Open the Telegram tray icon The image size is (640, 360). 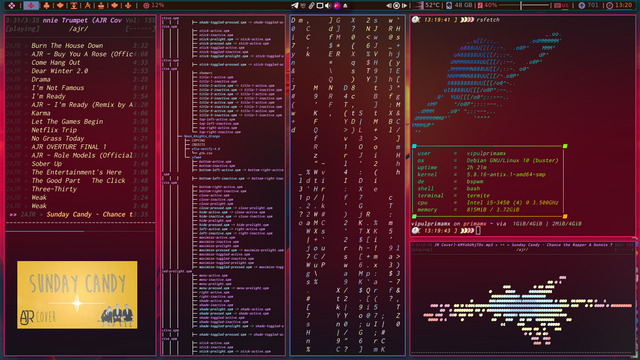pyautogui.click(x=295, y=5)
